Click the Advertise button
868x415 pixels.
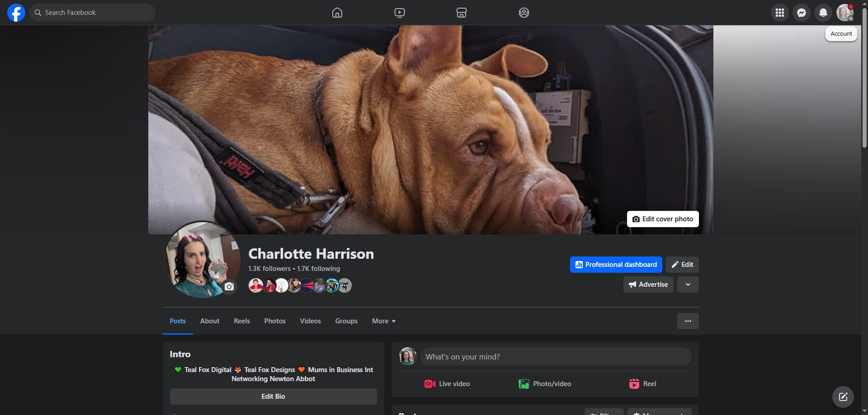pyautogui.click(x=648, y=284)
